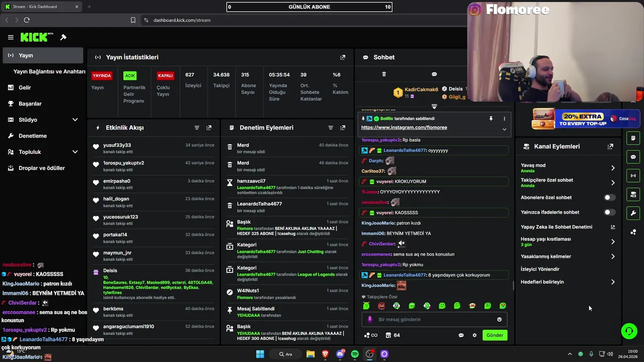Open the green headset support button

[x=629, y=331]
